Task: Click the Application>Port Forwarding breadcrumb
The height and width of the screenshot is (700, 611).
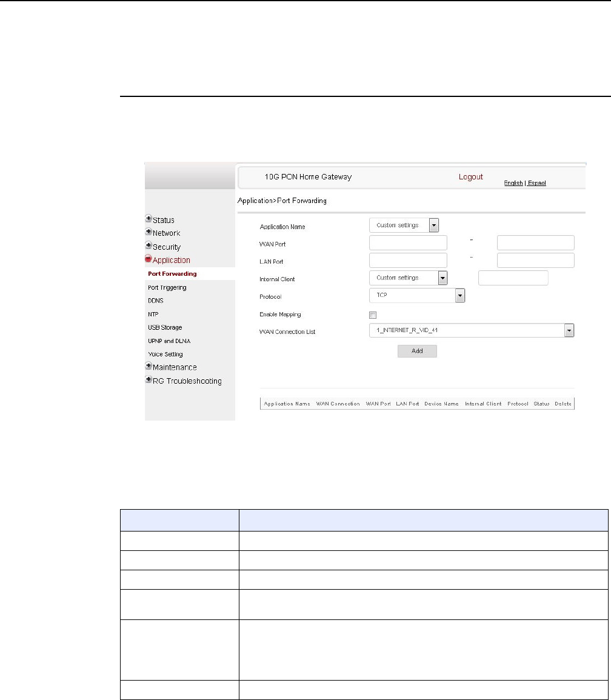Action: pos(282,201)
